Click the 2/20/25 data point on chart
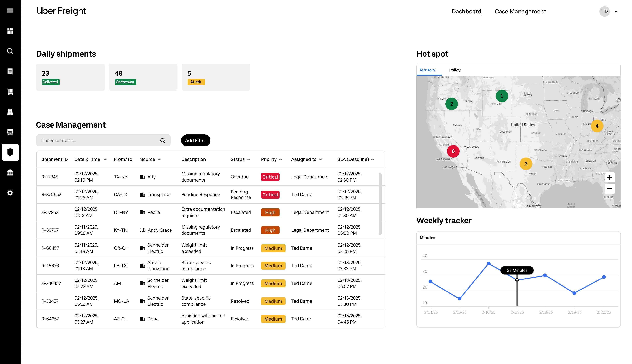The height and width of the screenshot is (364, 632). 604,277
